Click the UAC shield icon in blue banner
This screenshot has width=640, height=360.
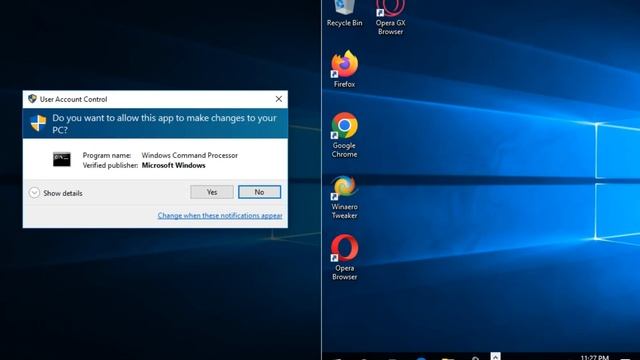pos(38,123)
